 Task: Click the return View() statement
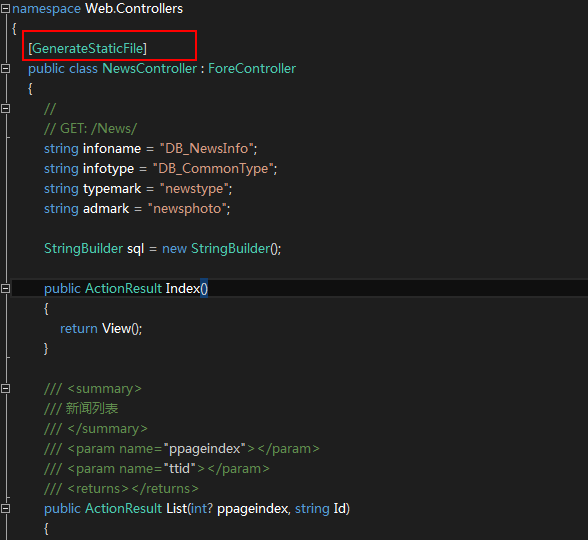101,329
